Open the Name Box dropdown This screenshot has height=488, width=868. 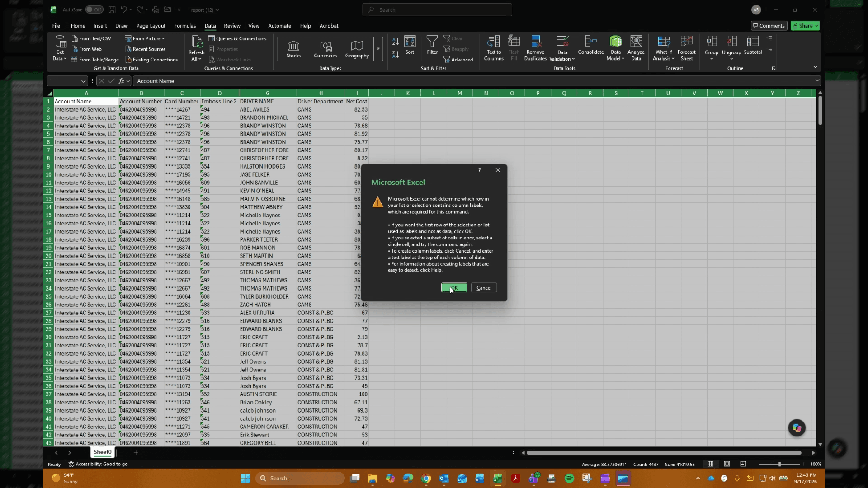[83, 81]
